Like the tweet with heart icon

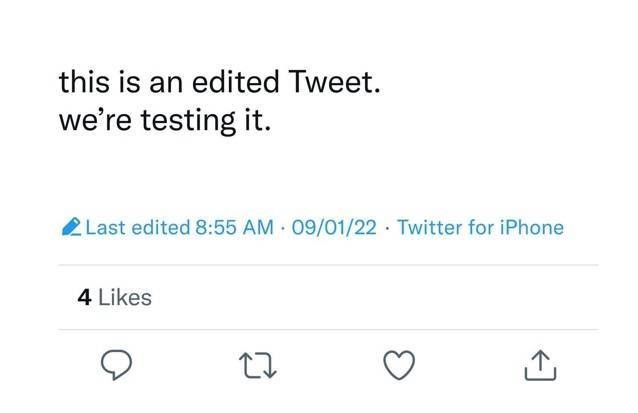click(x=399, y=365)
